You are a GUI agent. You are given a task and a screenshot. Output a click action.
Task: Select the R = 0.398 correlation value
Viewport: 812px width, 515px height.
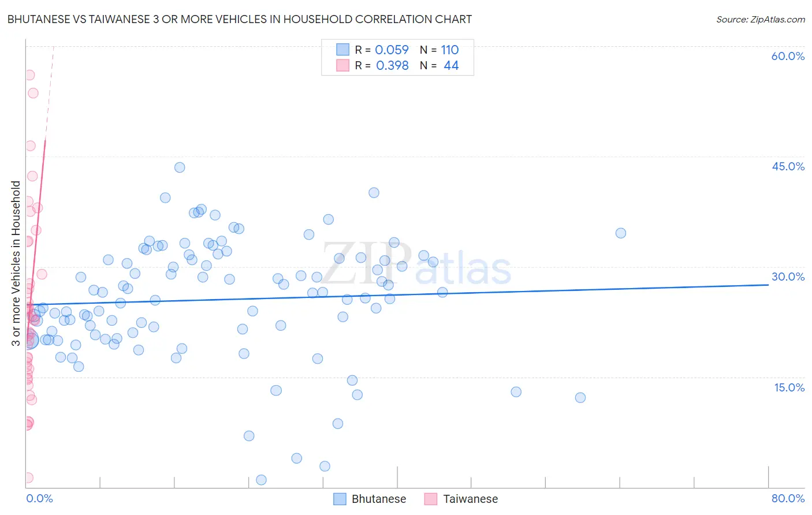click(382, 65)
